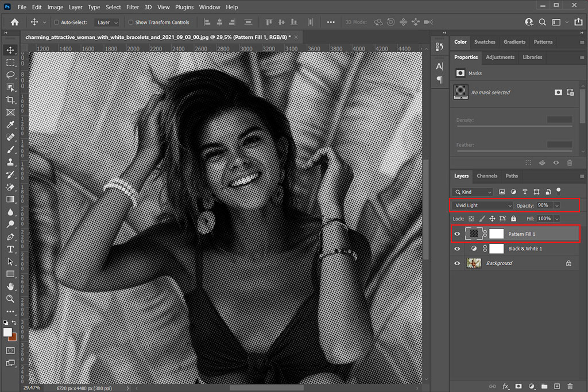Image resolution: width=588 pixels, height=392 pixels.
Task: Select the History Brush tool
Action: pos(10,174)
